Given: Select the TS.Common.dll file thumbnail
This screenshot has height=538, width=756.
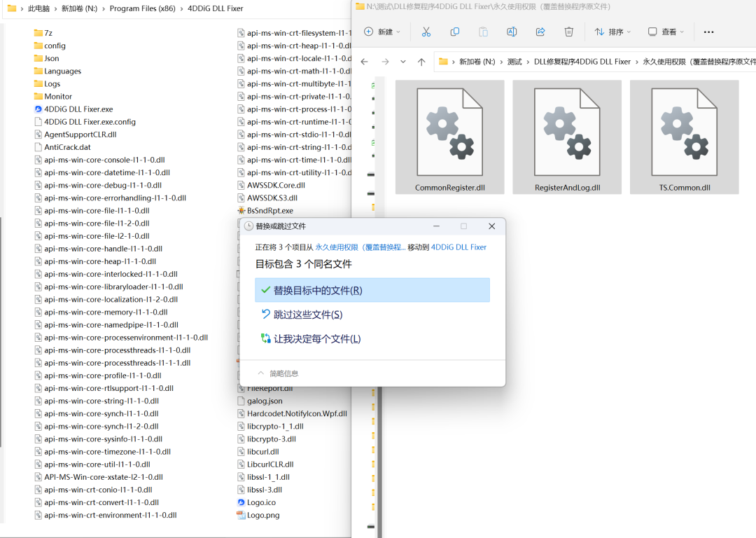Looking at the screenshot, I should (684, 137).
